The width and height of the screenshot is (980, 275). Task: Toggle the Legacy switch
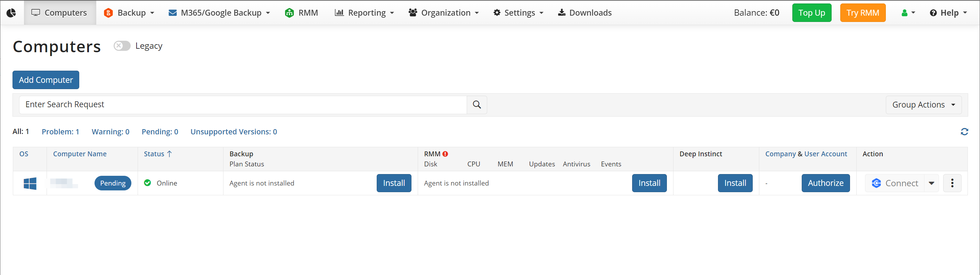click(122, 46)
